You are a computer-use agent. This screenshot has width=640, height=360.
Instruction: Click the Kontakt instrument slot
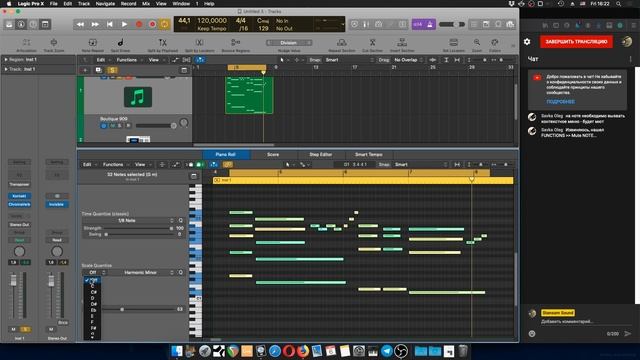coord(19,196)
